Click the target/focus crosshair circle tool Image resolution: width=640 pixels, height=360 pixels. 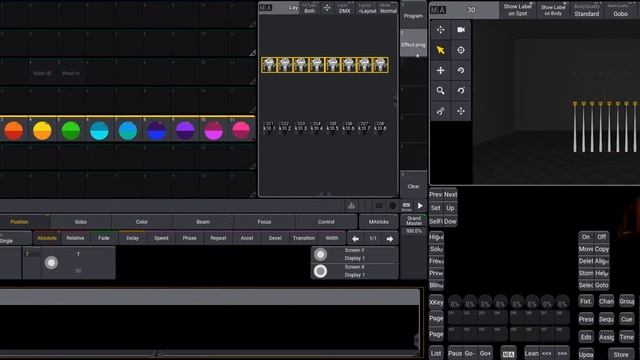[461, 50]
